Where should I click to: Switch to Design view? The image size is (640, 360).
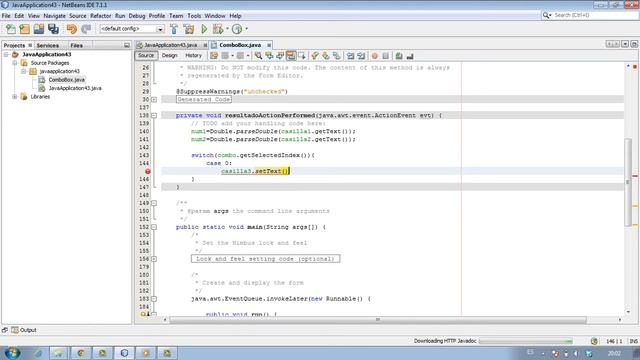[169, 56]
